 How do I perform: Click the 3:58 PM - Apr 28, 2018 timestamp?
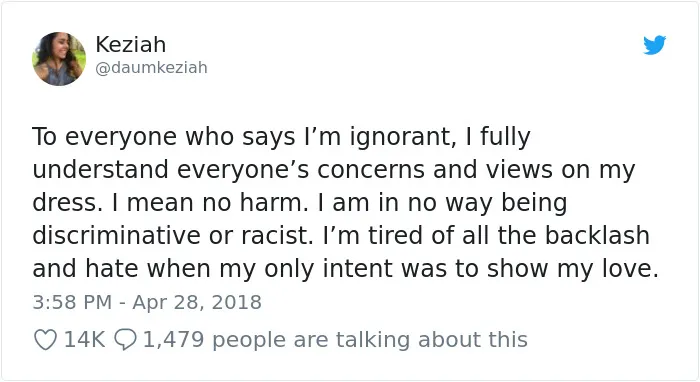pyautogui.click(x=147, y=302)
